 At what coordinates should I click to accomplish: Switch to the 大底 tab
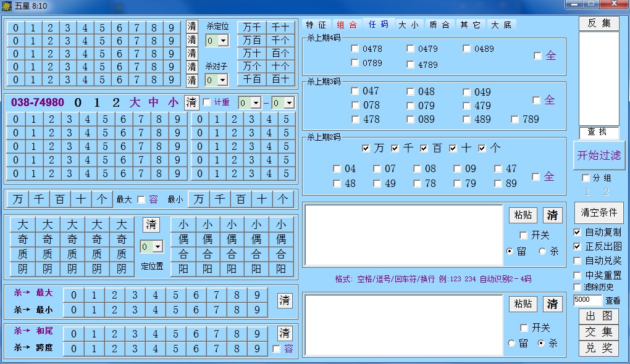coord(501,25)
